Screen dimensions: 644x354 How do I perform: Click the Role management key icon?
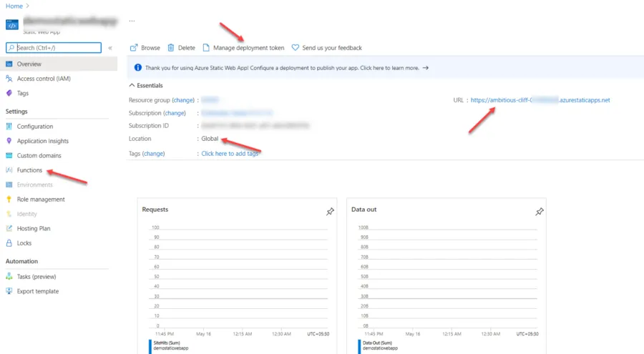click(9, 200)
